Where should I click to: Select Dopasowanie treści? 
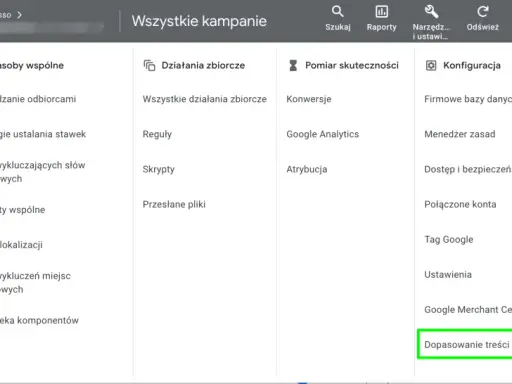pyautogui.click(x=467, y=344)
